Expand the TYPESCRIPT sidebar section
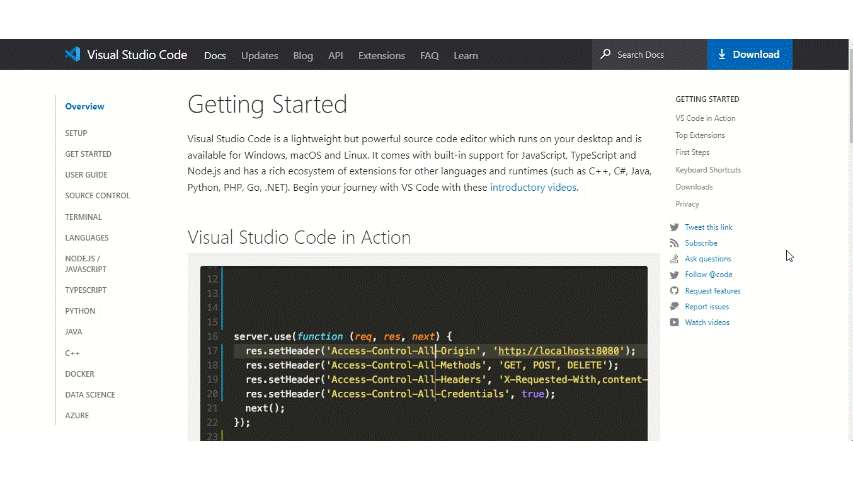853x480 pixels. coord(86,290)
